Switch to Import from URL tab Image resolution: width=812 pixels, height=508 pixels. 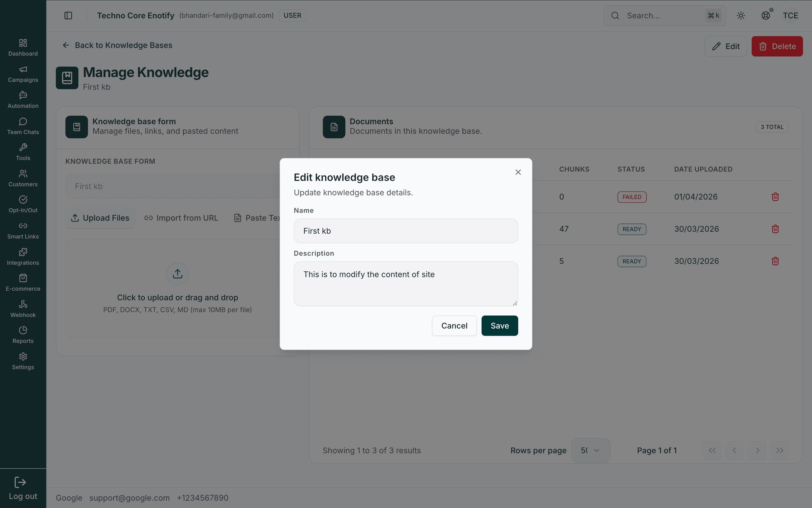pos(181,218)
